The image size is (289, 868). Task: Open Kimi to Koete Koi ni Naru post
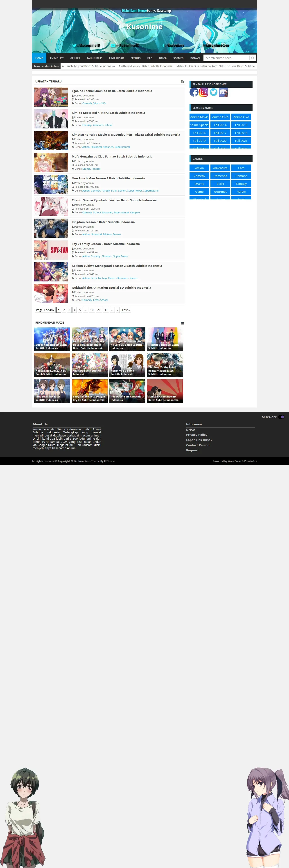pos(108,113)
